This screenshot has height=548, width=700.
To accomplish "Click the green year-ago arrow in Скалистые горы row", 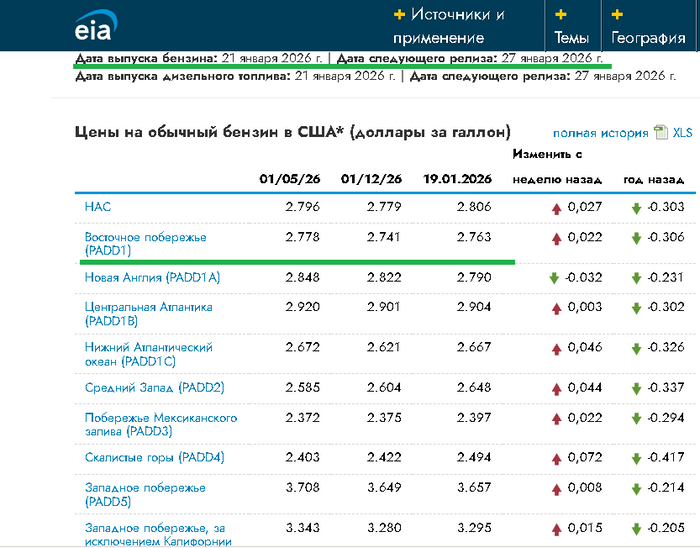I will tap(636, 457).
